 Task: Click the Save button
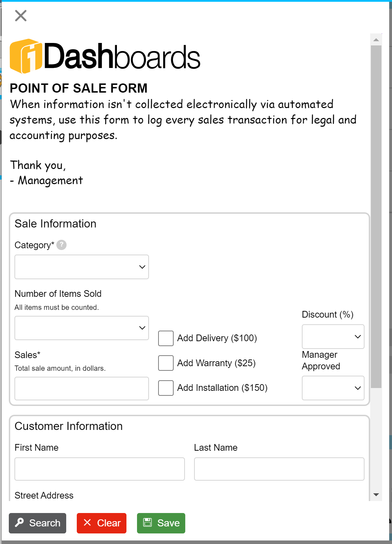161,523
